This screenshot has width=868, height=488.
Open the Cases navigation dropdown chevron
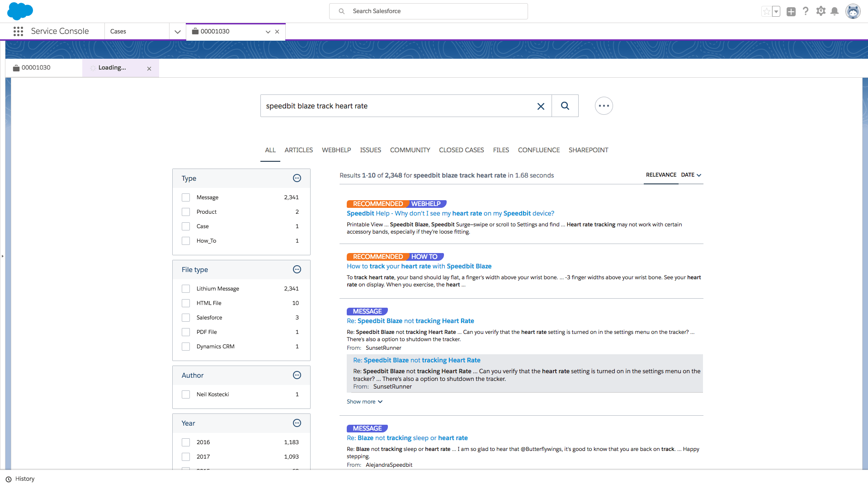click(x=178, y=32)
